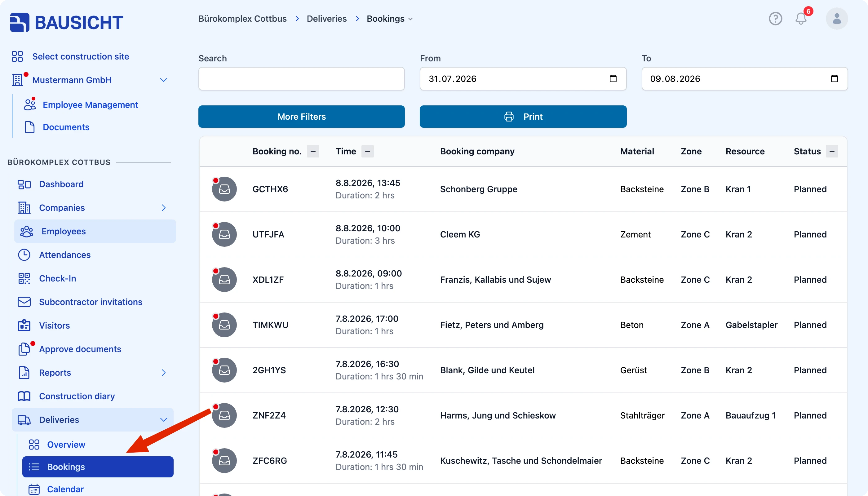Click Select construction site link
Viewport: 868px width, 496px height.
click(81, 56)
